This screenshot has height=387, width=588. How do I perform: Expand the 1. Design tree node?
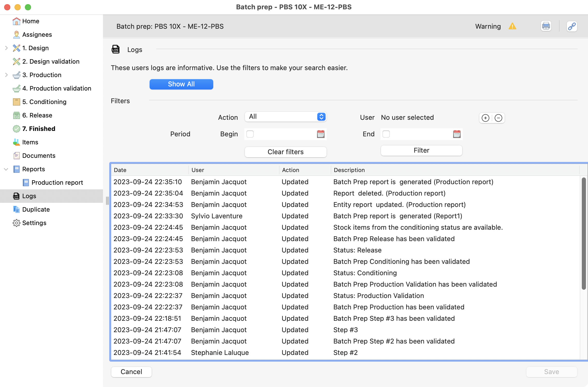click(x=6, y=48)
